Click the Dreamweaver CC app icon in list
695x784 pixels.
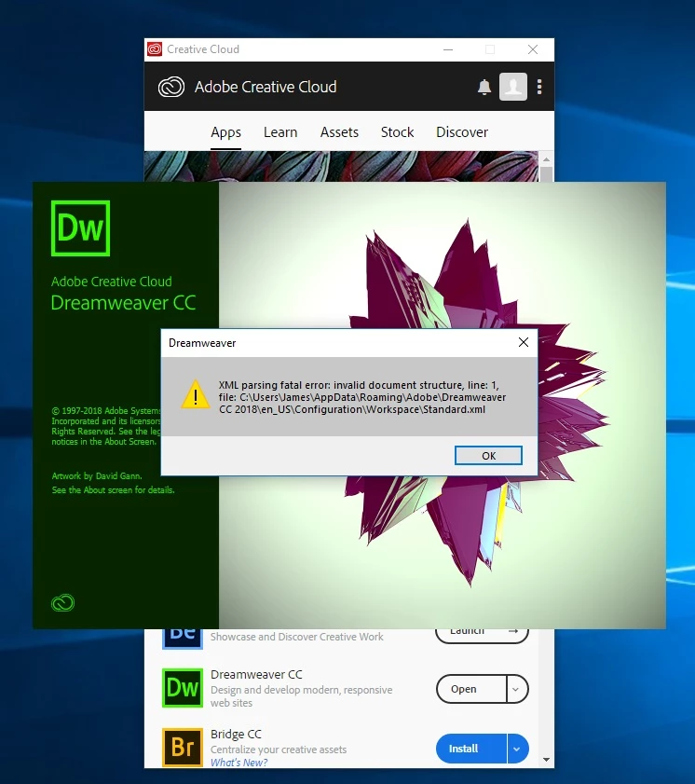(x=183, y=688)
